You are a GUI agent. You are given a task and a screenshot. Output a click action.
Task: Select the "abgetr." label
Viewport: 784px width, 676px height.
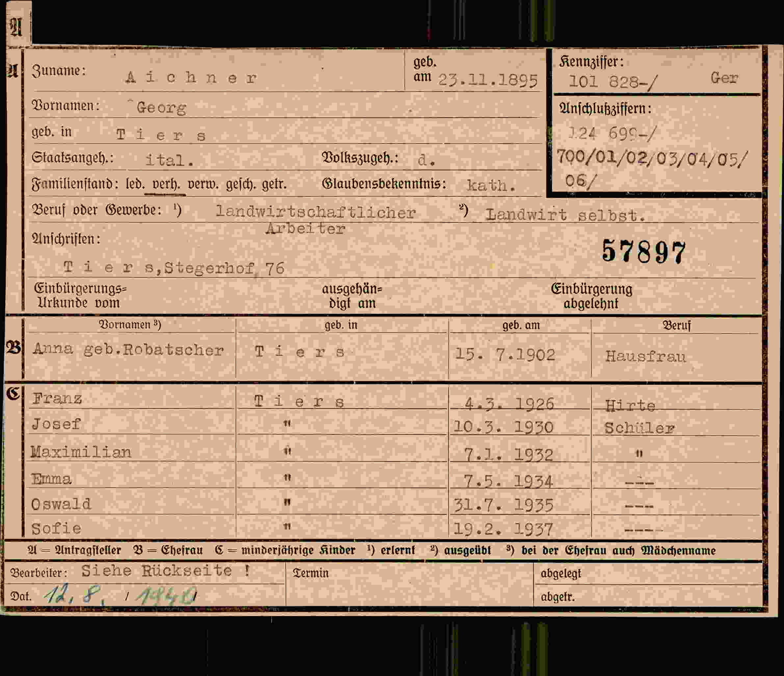(558, 597)
